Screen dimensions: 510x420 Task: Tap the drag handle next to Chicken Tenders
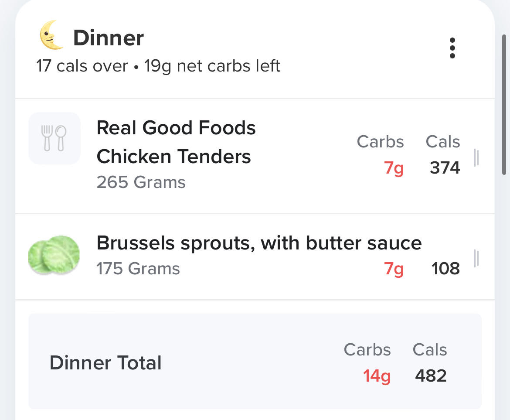477,158
